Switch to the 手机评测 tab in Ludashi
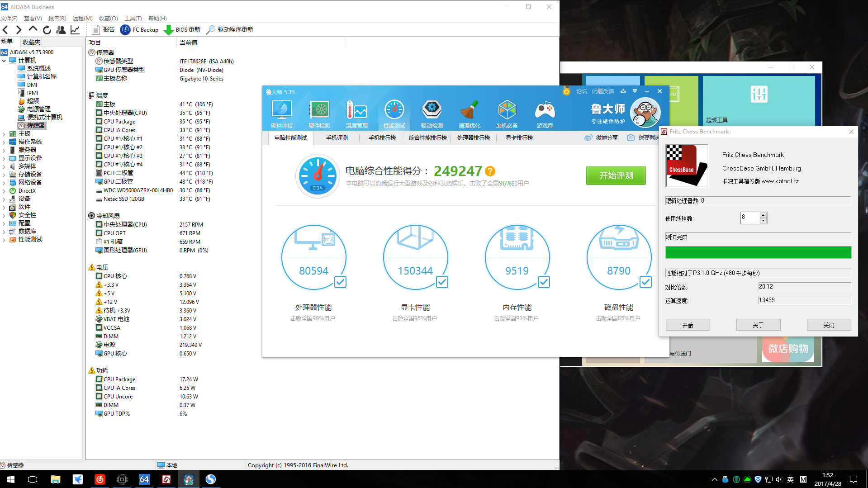This screenshot has width=868, height=488. click(x=337, y=138)
